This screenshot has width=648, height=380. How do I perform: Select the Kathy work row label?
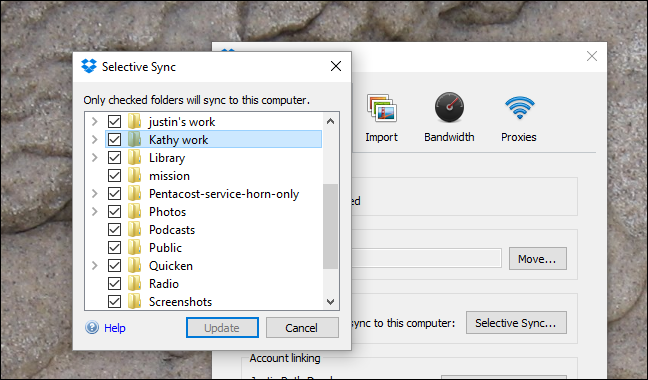tap(178, 140)
